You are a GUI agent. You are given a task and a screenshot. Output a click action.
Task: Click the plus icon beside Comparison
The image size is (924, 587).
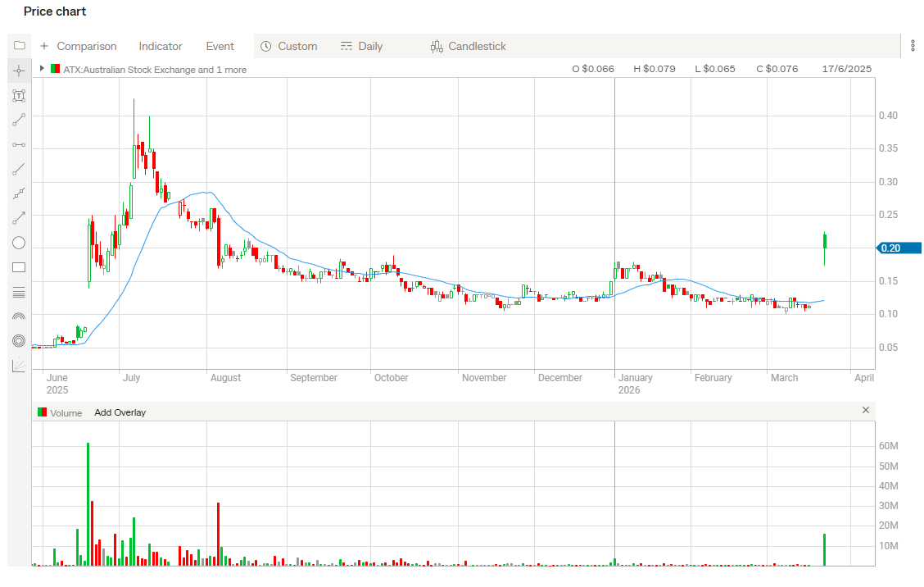(x=44, y=46)
